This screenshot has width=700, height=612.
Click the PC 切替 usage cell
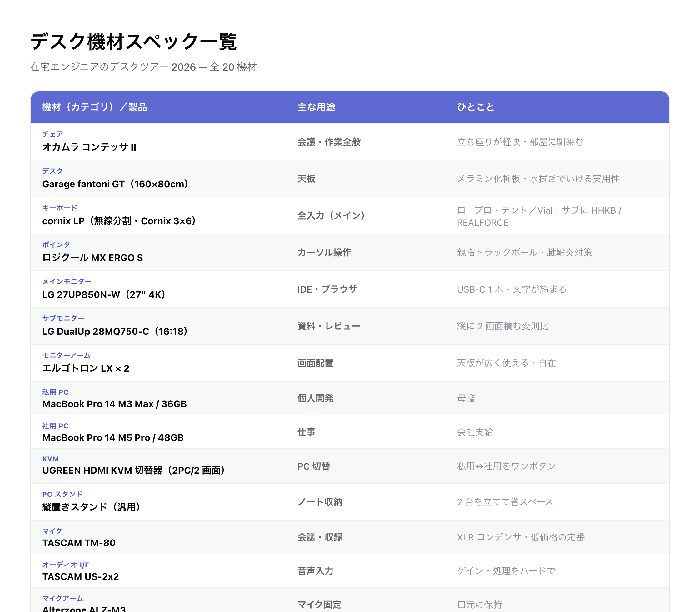click(313, 466)
